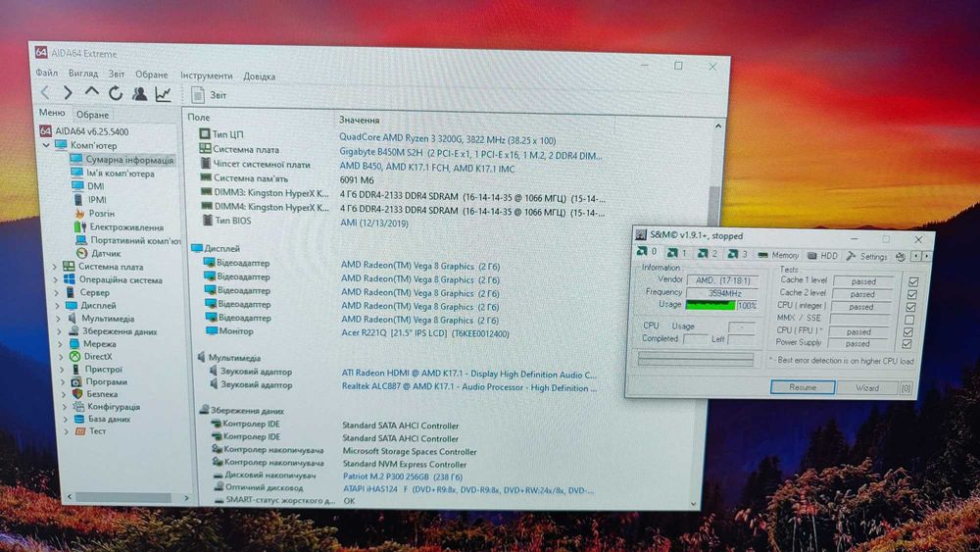Click the Безпека shield icon
Viewport: 980px width, 552px height.
pos(77,394)
